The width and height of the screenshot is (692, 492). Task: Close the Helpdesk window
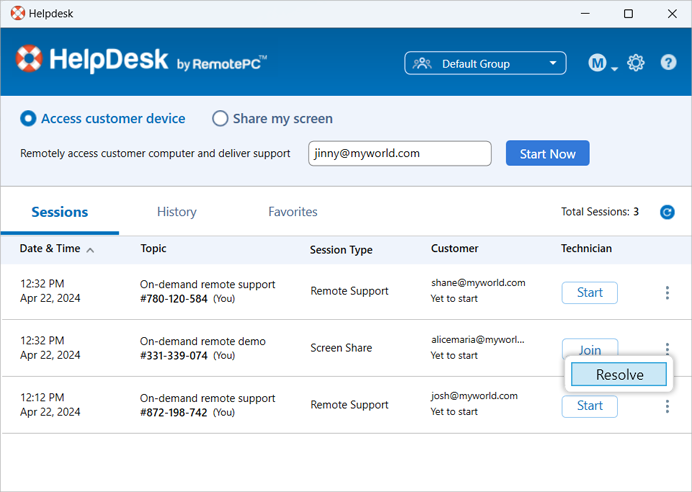click(672, 14)
